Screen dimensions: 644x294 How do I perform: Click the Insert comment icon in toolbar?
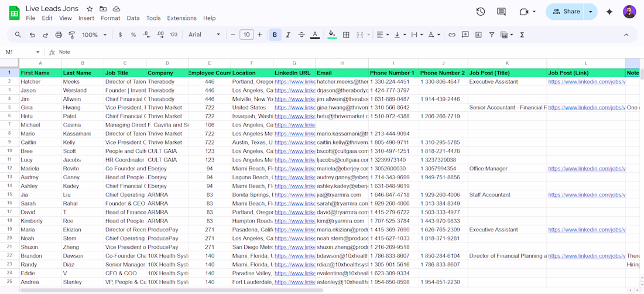(x=465, y=35)
